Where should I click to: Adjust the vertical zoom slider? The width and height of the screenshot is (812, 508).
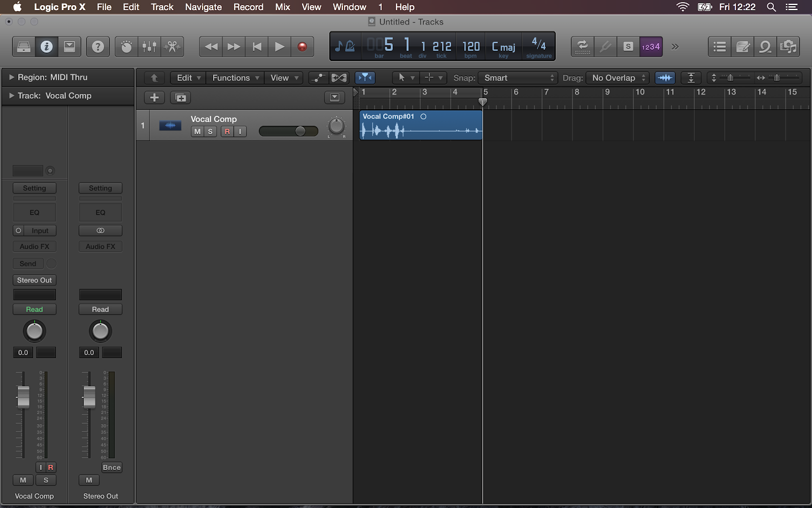pyautogui.click(x=731, y=78)
